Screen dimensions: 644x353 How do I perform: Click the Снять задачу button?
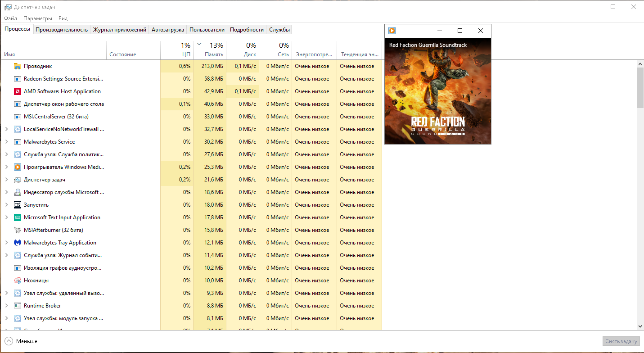click(621, 341)
